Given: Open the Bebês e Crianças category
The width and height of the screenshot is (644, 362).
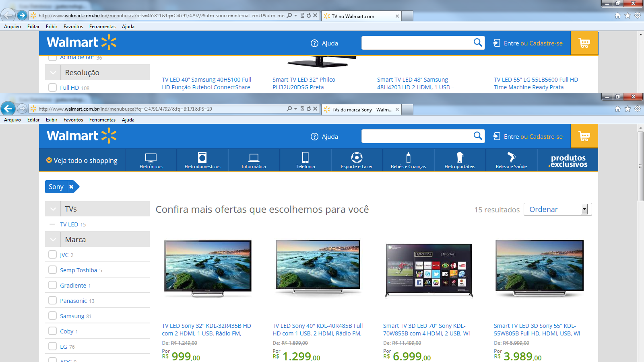Looking at the screenshot, I should [409, 160].
